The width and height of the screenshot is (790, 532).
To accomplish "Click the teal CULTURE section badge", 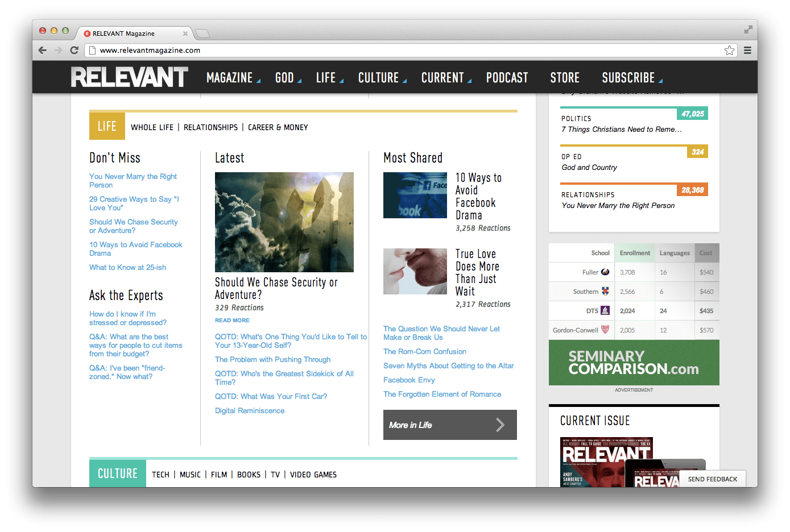I will click(118, 473).
